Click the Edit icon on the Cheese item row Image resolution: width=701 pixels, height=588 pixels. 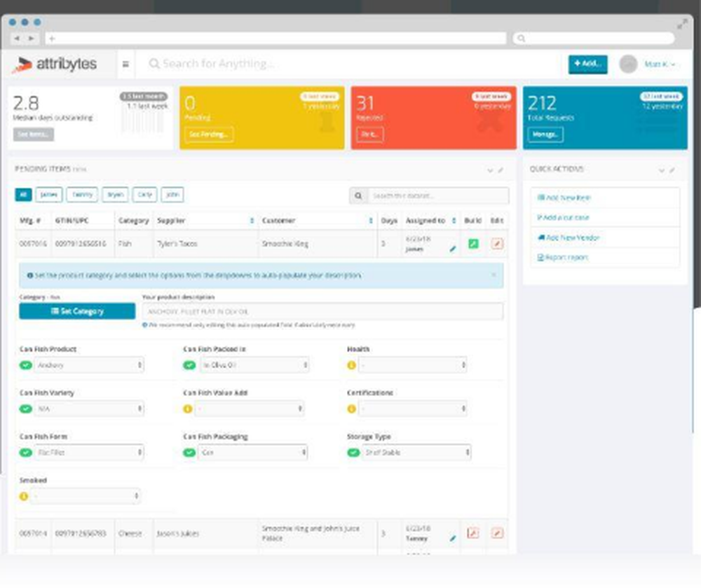497,533
